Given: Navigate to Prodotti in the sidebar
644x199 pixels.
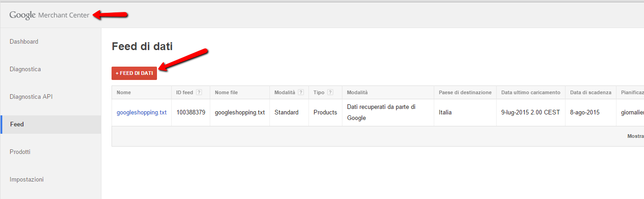Looking at the screenshot, I should click(20, 152).
